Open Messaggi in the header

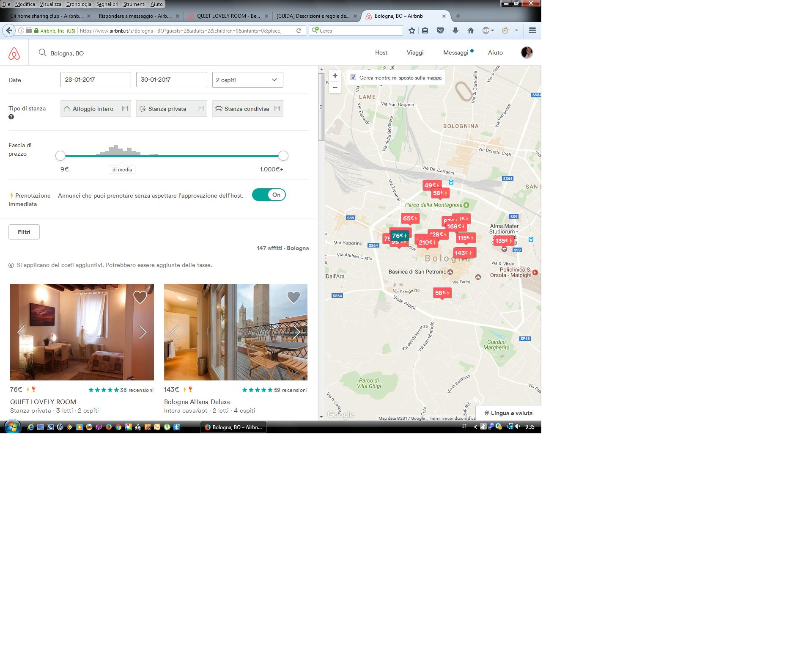(455, 53)
